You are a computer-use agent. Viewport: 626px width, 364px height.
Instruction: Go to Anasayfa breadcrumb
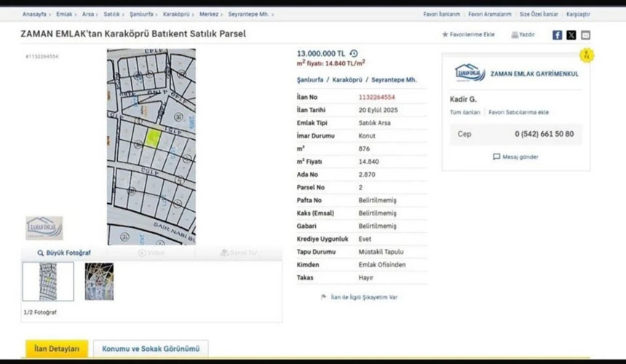34,15
